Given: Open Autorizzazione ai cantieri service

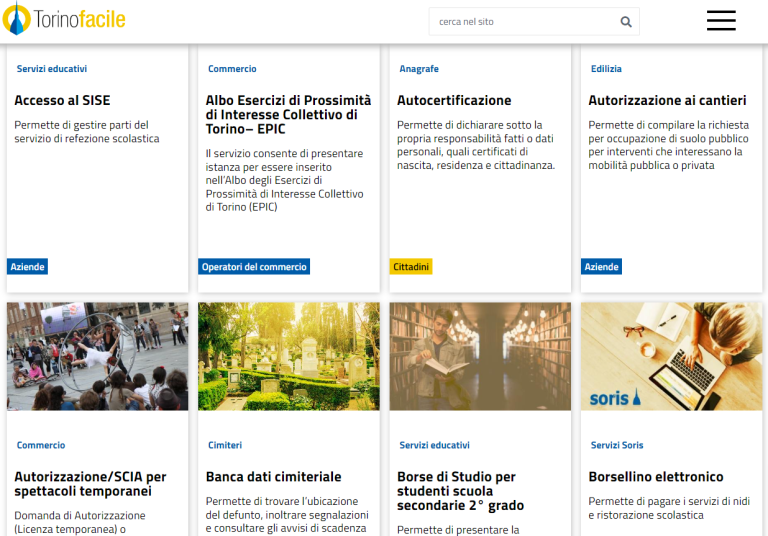Looking at the screenshot, I should click(667, 101).
